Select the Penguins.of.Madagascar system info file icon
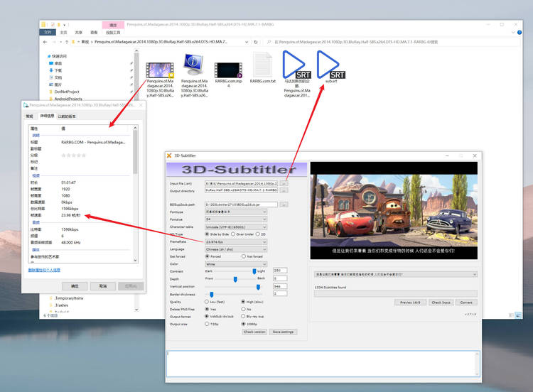Screen dimensions: 533x392 coord(194,65)
